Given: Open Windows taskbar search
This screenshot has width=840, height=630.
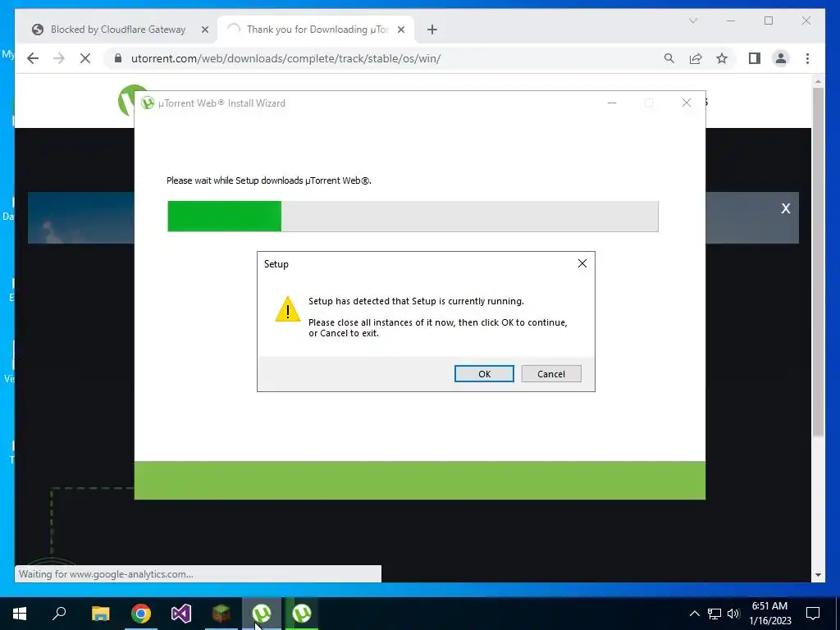Looking at the screenshot, I should [59, 614].
